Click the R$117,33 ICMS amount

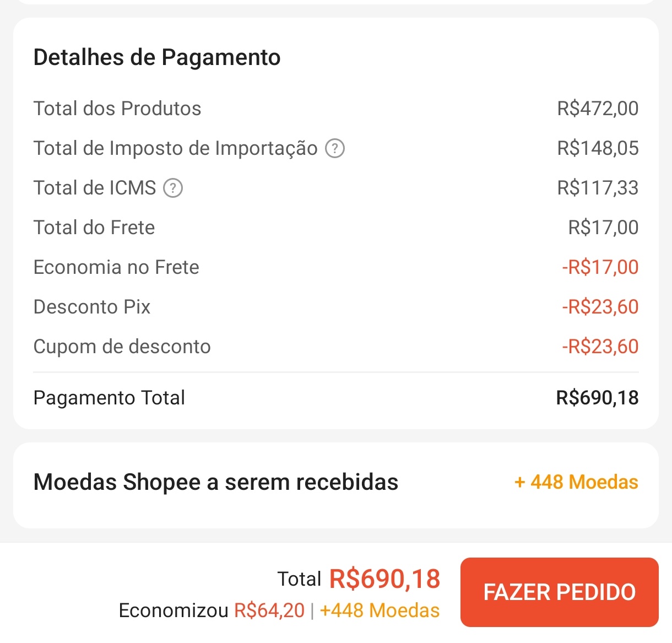598,188
